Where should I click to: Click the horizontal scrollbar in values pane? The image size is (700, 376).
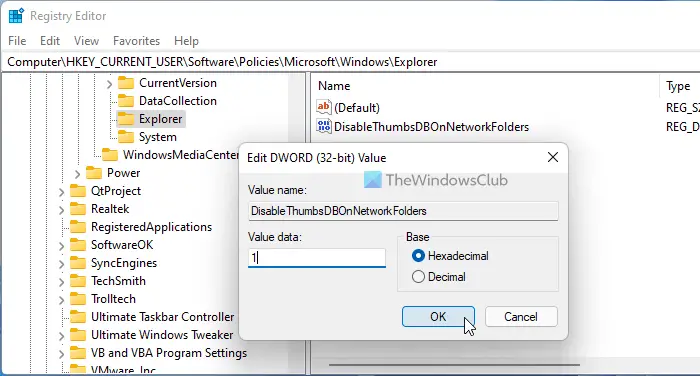click(x=454, y=365)
